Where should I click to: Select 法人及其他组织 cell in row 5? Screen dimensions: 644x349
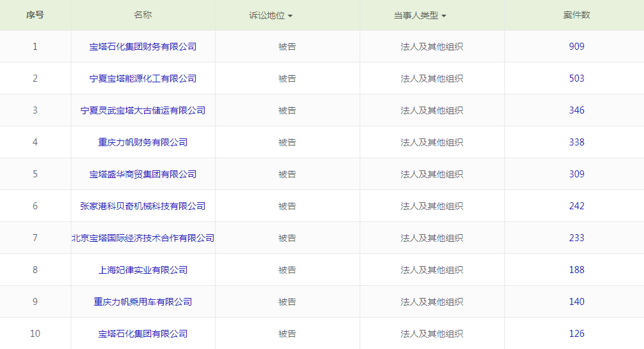tap(432, 174)
